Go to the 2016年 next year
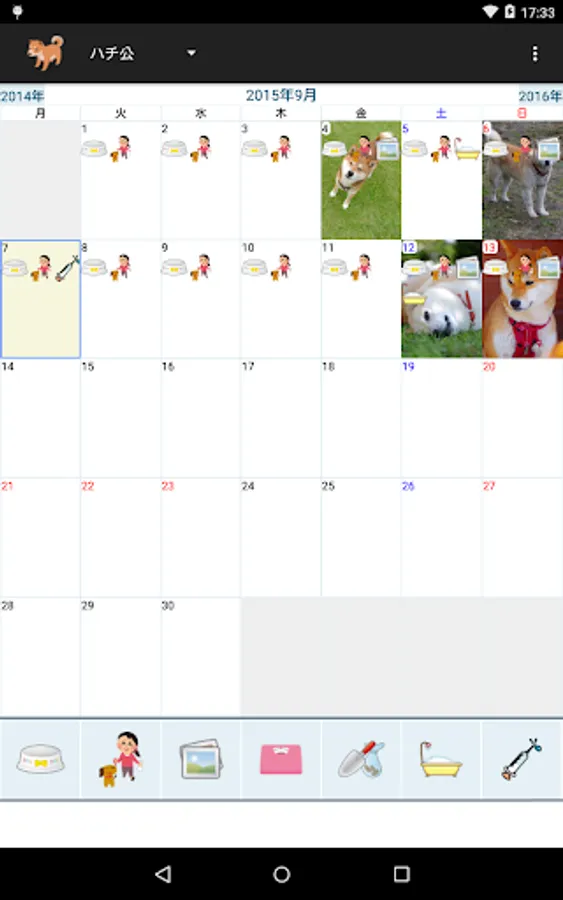The height and width of the screenshot is (900, 563). point(540,96)
